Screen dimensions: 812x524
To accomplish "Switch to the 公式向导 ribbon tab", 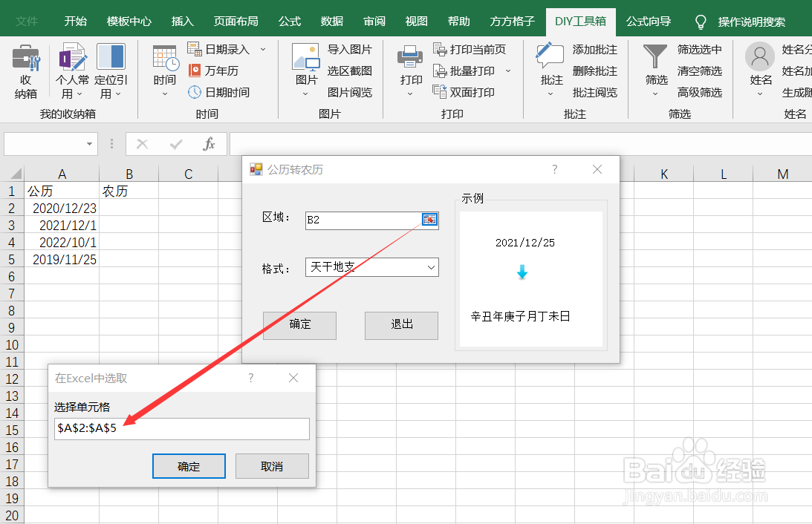I will (649, 22).
